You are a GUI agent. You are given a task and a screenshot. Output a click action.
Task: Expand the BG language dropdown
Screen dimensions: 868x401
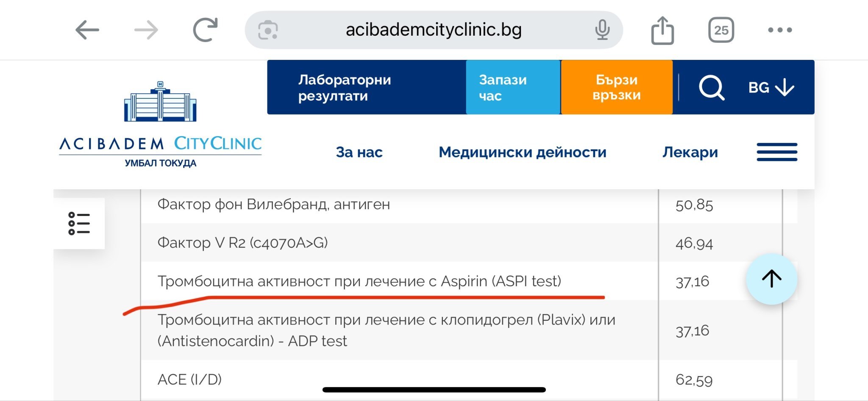tap(771, 87)
